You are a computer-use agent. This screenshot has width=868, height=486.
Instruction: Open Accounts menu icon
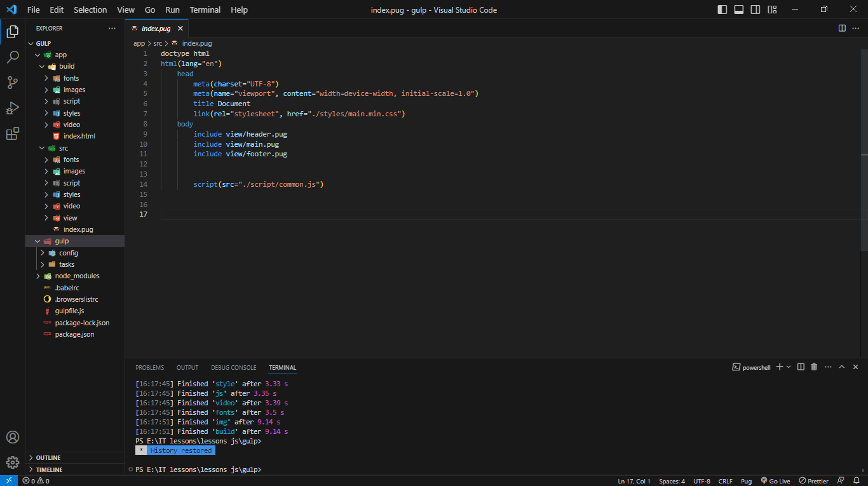coord(13,437)
